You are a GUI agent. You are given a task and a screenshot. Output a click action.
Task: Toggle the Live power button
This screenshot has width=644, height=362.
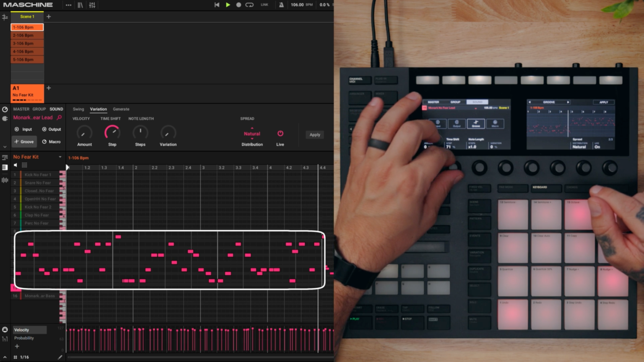(x=280, y=134)
